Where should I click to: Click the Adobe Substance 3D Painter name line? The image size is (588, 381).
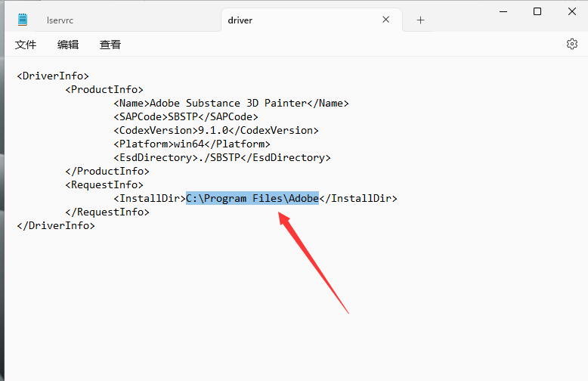231,103
